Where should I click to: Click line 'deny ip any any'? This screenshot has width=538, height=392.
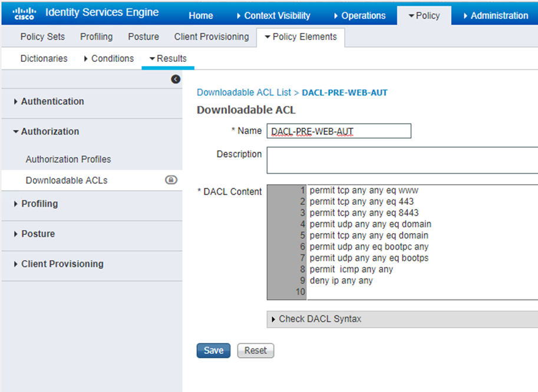341,281
